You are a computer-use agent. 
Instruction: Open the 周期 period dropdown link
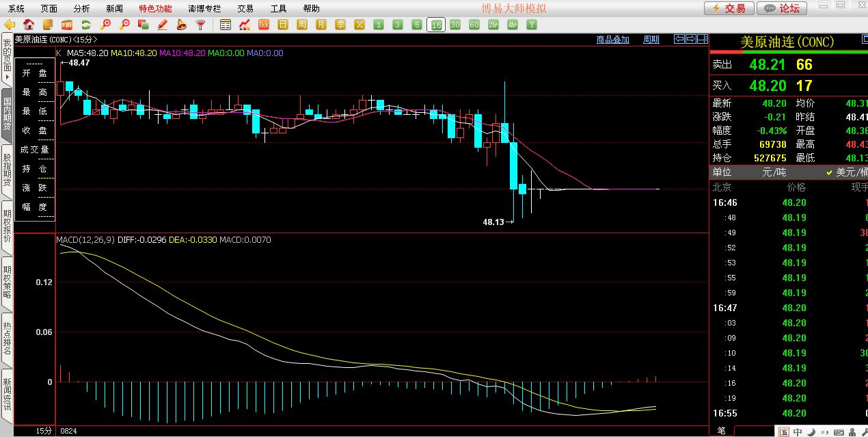click(651, 40)
